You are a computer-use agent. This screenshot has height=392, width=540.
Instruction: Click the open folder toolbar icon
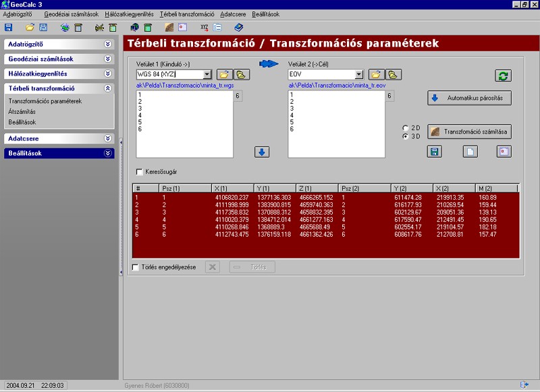pyautogui.click(x=30, y=28)
